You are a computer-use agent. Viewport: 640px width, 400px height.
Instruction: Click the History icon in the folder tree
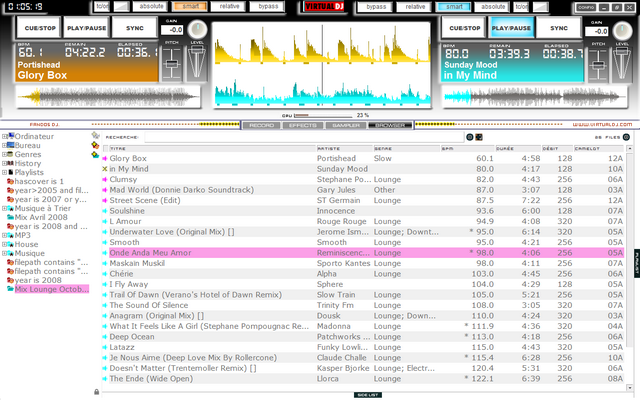(x=11, y=163)
